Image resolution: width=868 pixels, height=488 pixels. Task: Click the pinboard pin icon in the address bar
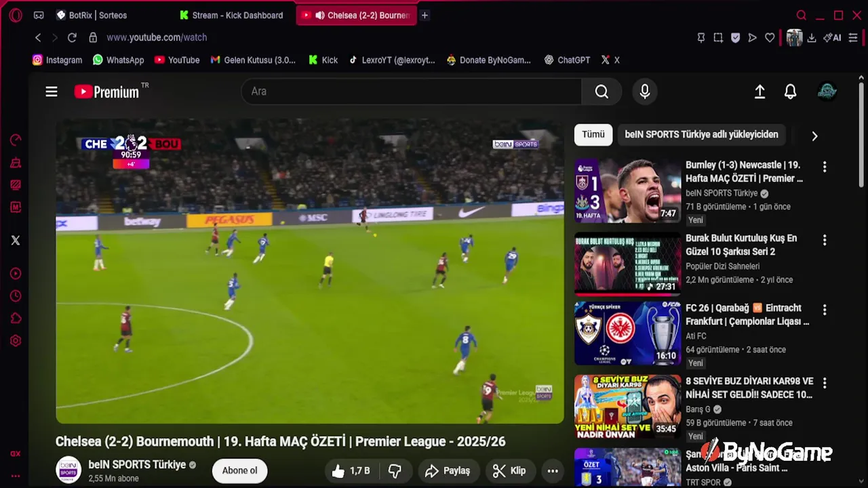click(701, 38)
